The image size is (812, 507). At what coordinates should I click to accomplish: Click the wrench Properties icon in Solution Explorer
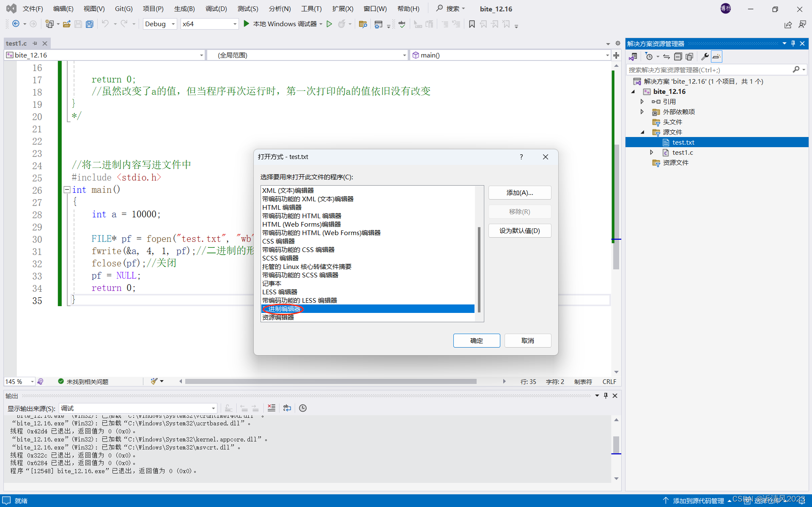click(705, 57)
